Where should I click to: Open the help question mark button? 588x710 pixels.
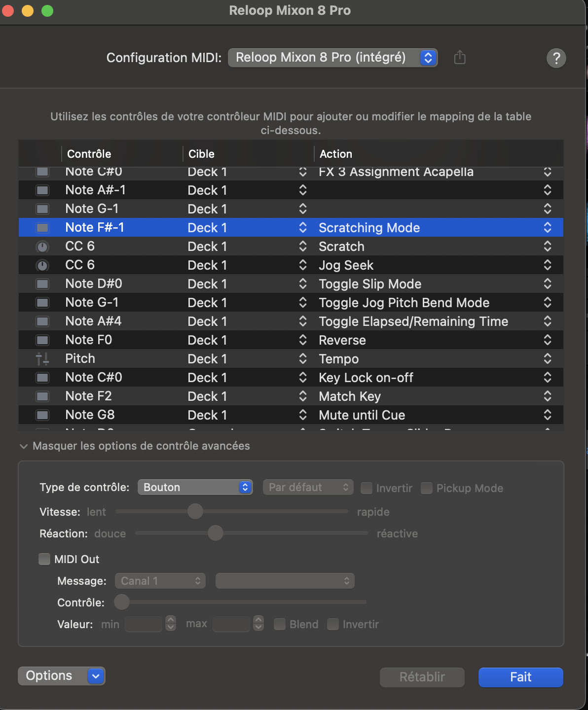tap(556, 58)
